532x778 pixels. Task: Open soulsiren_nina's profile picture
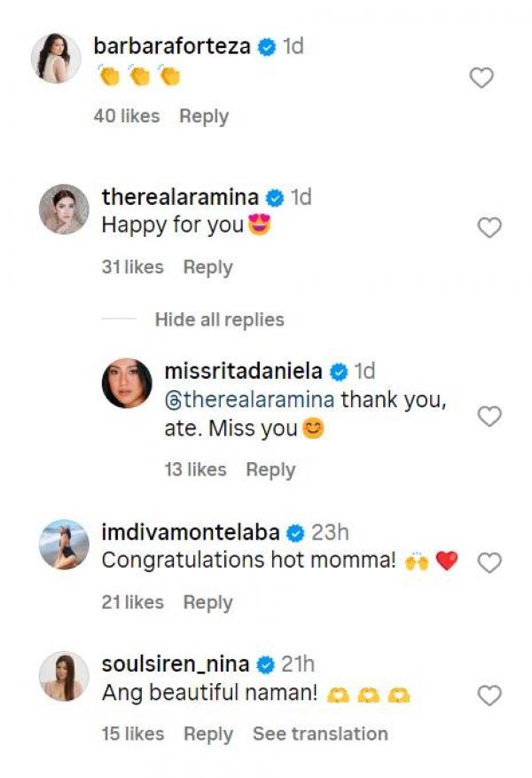point(64,676)
